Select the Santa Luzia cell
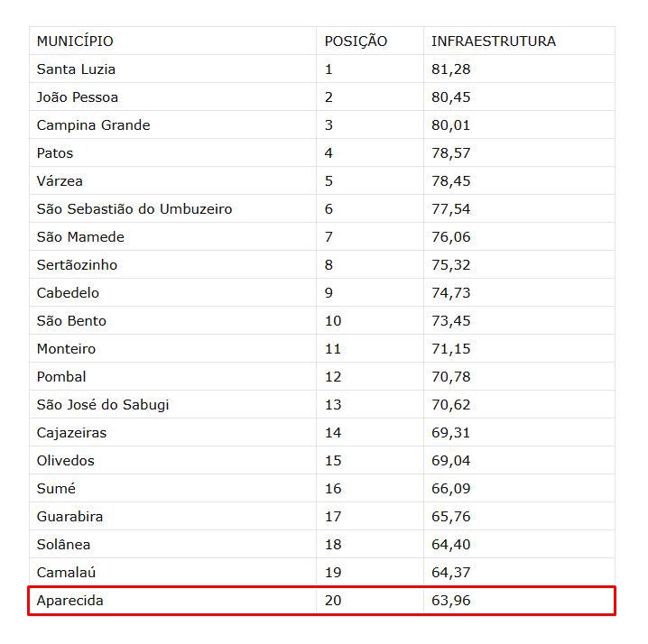The height and width of the screenshot is (644, 648). (76, 69)
